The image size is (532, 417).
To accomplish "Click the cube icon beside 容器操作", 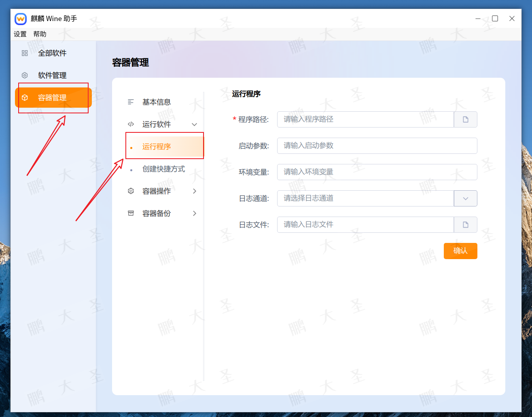I will pos(131,191).
